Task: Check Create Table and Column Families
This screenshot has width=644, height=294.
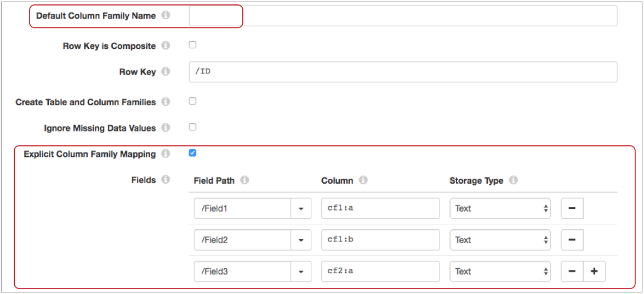Action: tap(192, 101)
